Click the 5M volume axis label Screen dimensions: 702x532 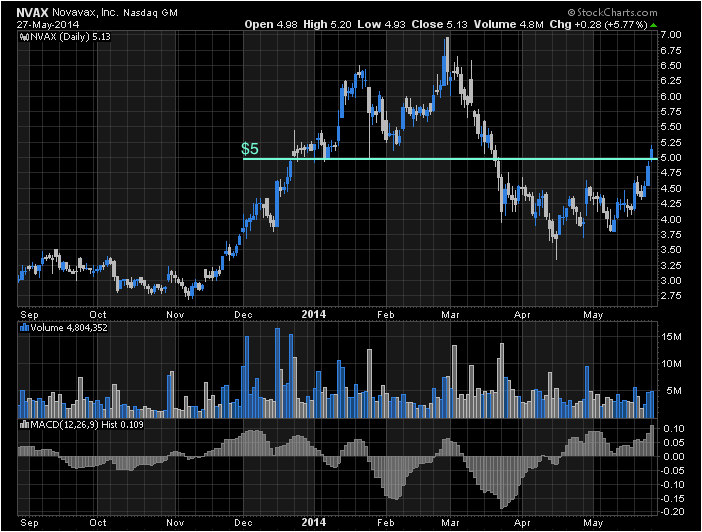[674, 391]
